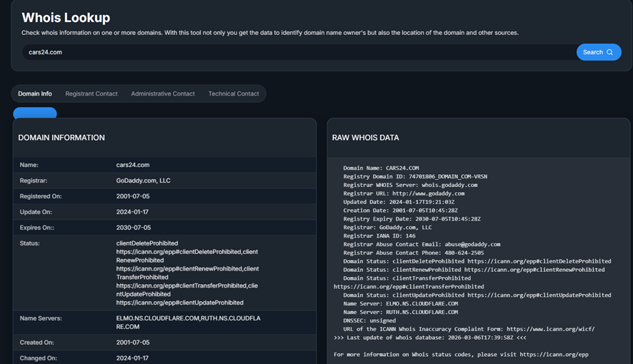Click the DOMAIN INFORMATION heading

(x=61, y=138)
